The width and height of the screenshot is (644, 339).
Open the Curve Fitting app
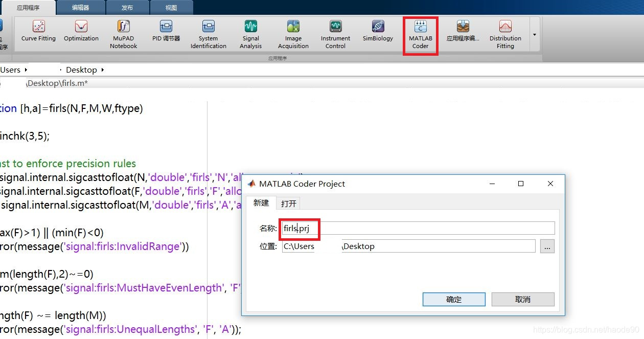(38, 31)
